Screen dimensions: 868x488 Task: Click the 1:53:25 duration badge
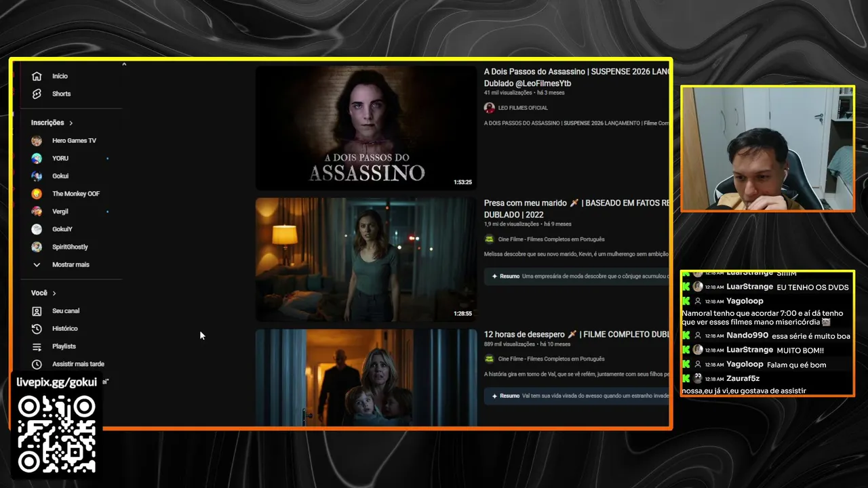462,182
